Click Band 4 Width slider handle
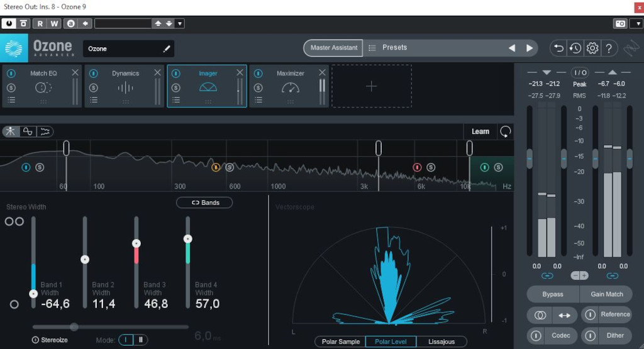This screenshot has height=349, width=644. [x=187, y=239]
